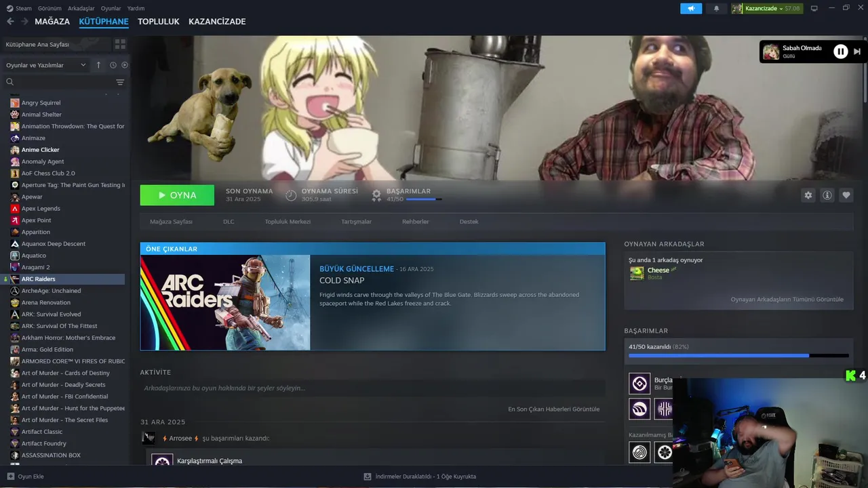Image resolution: width=868 pixels, height=488 pixels.
Task: Open the Yardım menu
Action: [136, 8]
